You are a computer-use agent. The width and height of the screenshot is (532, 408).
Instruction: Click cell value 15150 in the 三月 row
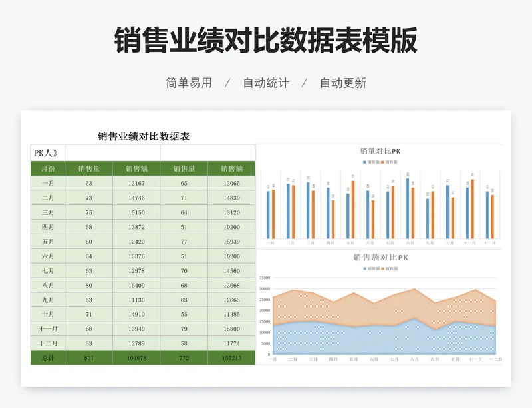click(x=136, y=213)
